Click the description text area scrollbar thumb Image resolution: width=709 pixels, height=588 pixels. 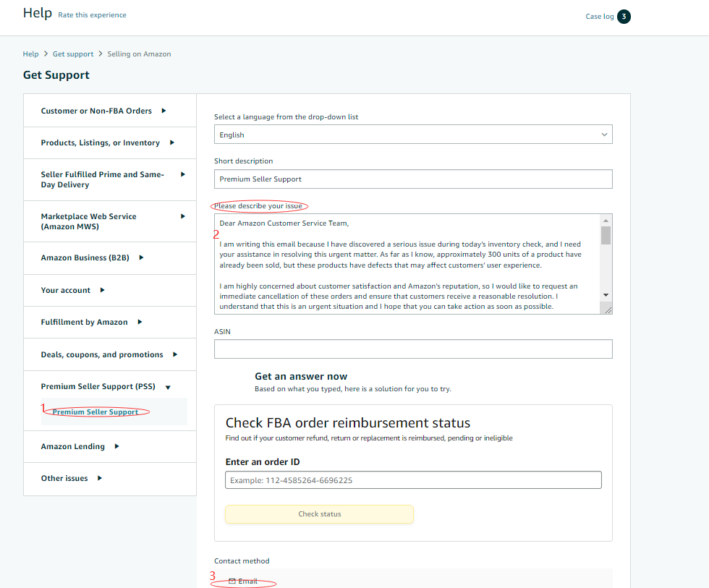[x=606, y=235]
